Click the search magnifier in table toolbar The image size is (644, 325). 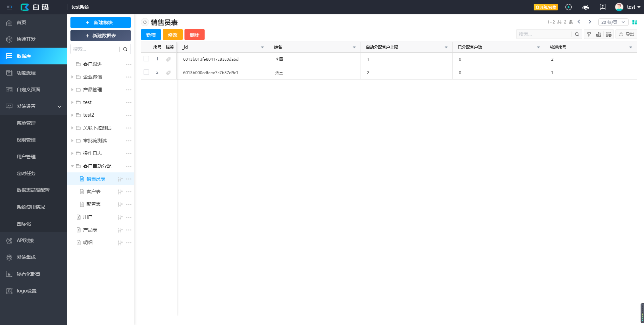(577, 34)
